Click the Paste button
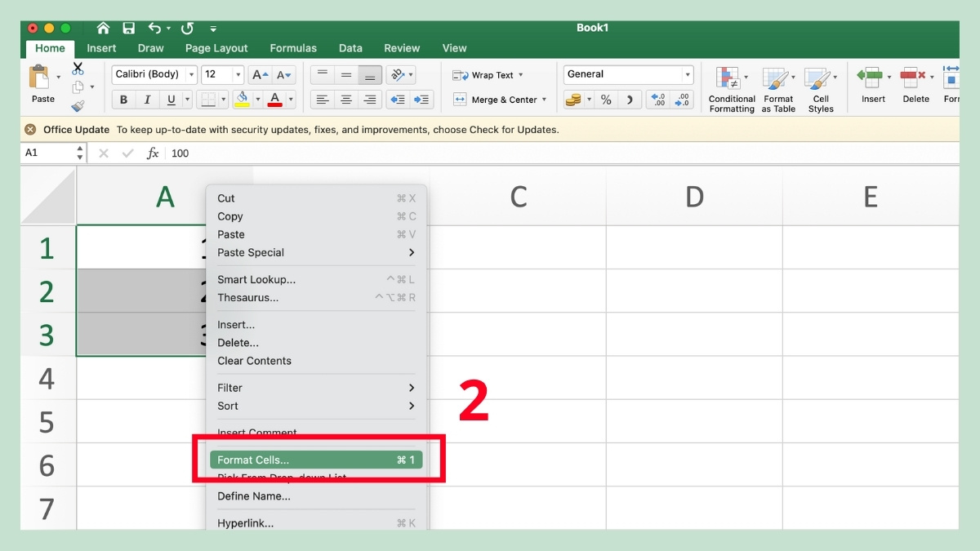Viewport: 980px width, 551px height. pos(41,83)
